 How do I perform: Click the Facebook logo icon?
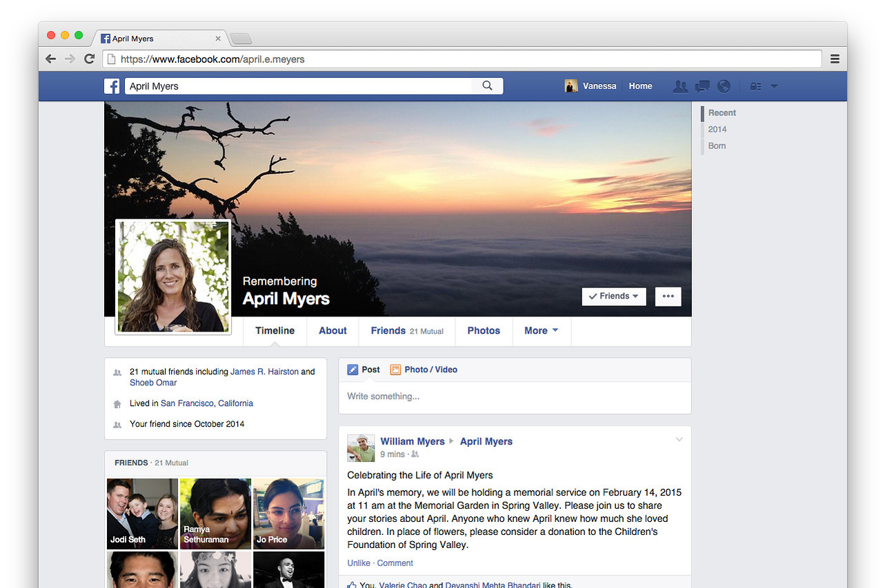coord(112,86)
